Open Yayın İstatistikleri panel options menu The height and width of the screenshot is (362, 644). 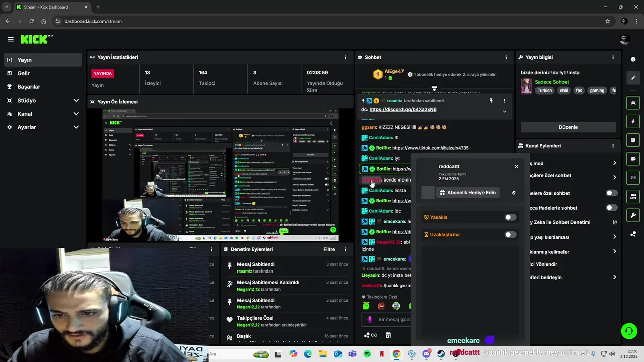click(x=345, y=57)
